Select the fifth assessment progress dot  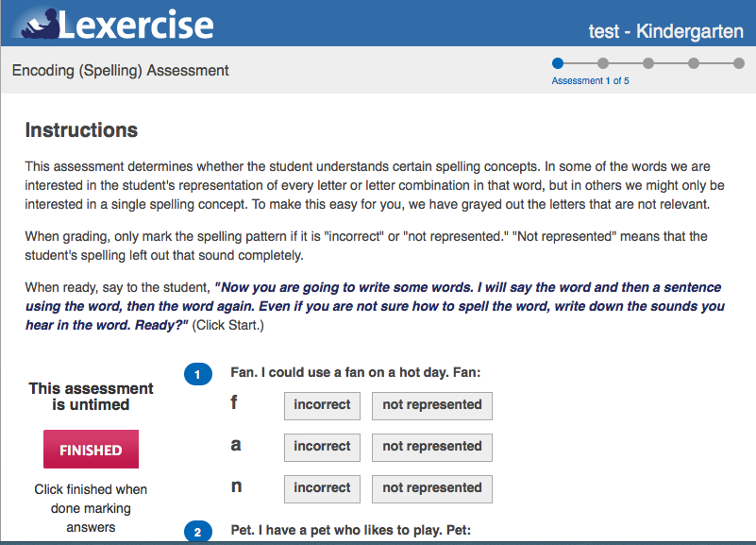tap(739, 64)
